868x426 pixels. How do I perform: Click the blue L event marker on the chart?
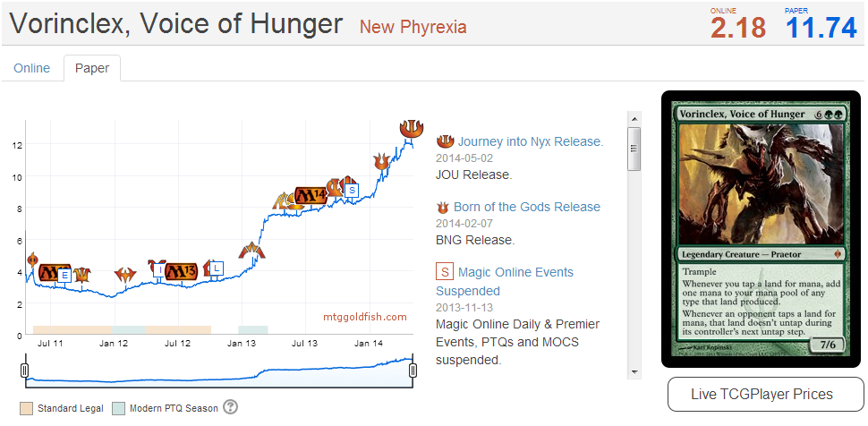[217, 268]
